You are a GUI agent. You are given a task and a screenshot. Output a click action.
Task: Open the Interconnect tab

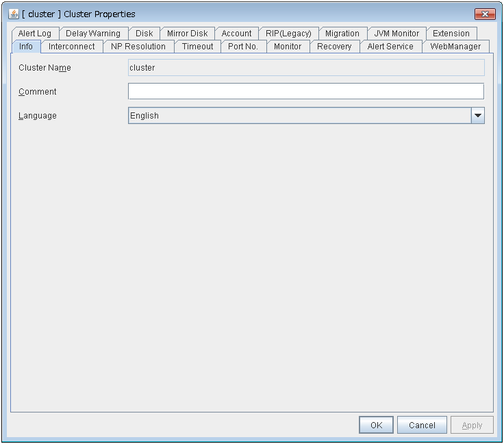click(x=72, y=47)
